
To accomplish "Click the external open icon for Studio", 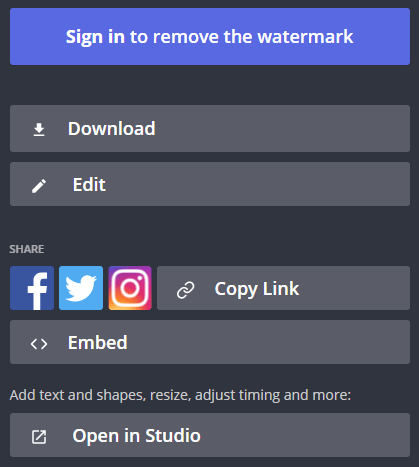I will click(39, 437).
